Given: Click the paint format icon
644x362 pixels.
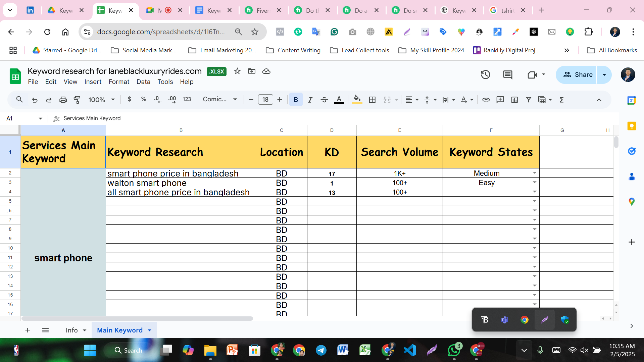Looking at the screenshot, I should tap(77, 100).
